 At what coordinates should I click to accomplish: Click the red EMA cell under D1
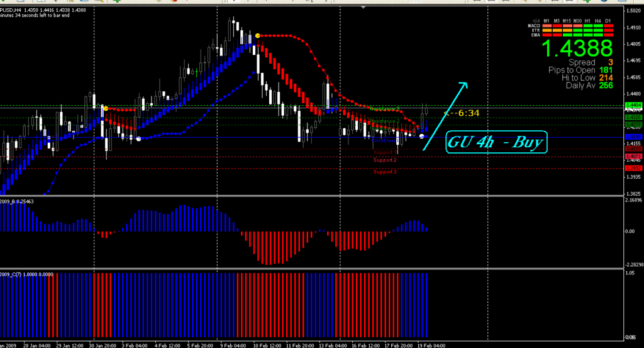point(608,35)
